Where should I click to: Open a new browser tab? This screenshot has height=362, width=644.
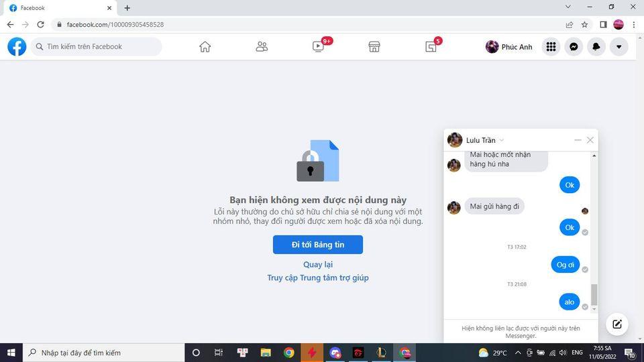click(127, 8)
